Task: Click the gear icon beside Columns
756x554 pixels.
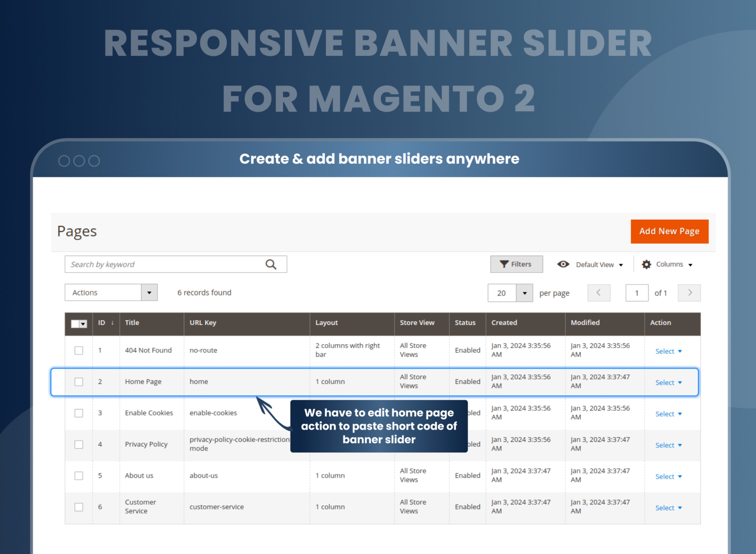Action: click(646, 265)
